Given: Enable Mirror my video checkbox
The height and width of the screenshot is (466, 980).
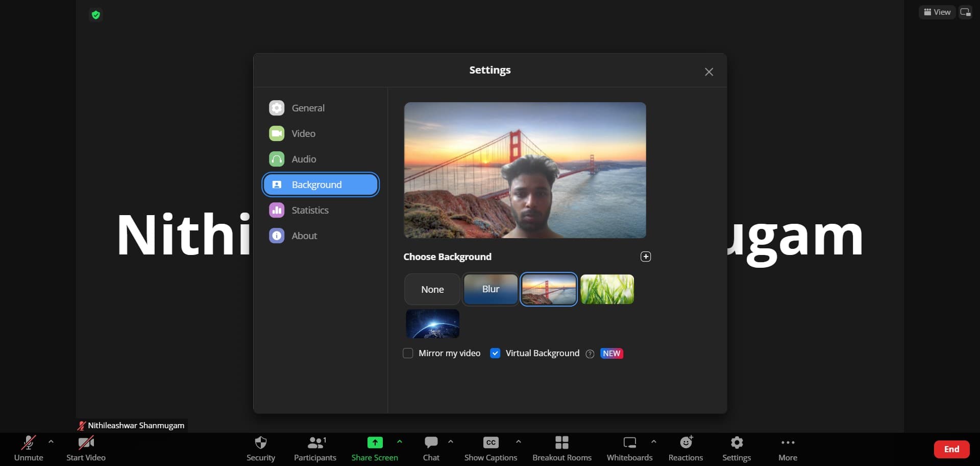Looking at the screenshot, I should pyautogui.click(x=408, y=354).
